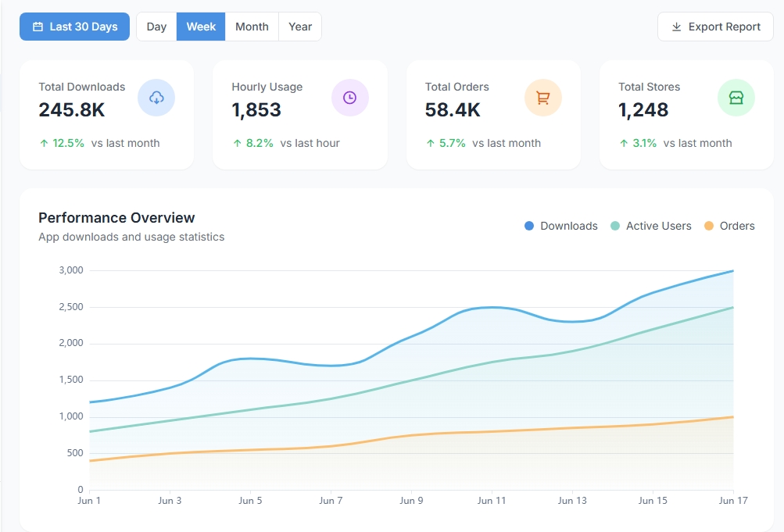Click the Performance Overview chart title
This screenshot has width=784, height=532.
[116, 218]
